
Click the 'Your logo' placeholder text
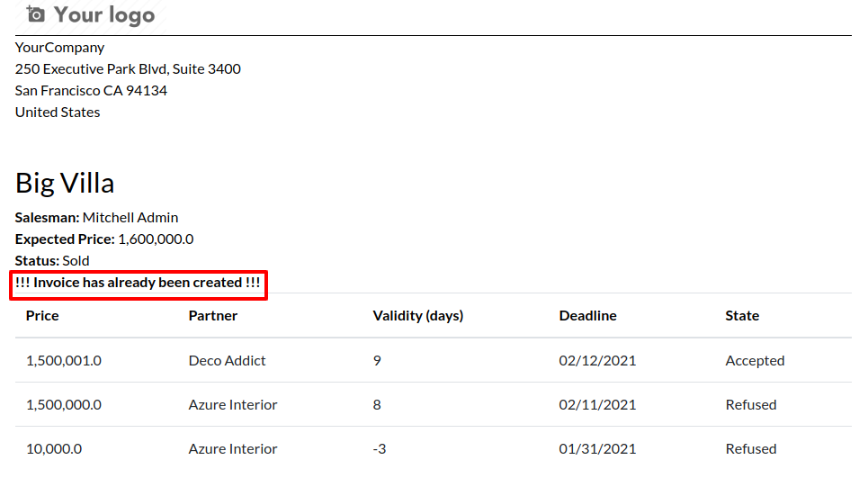[103, 15]
